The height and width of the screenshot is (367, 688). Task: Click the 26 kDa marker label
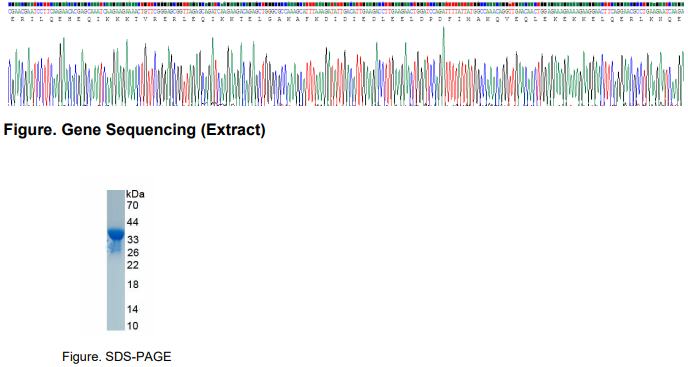tap(133, 252)
